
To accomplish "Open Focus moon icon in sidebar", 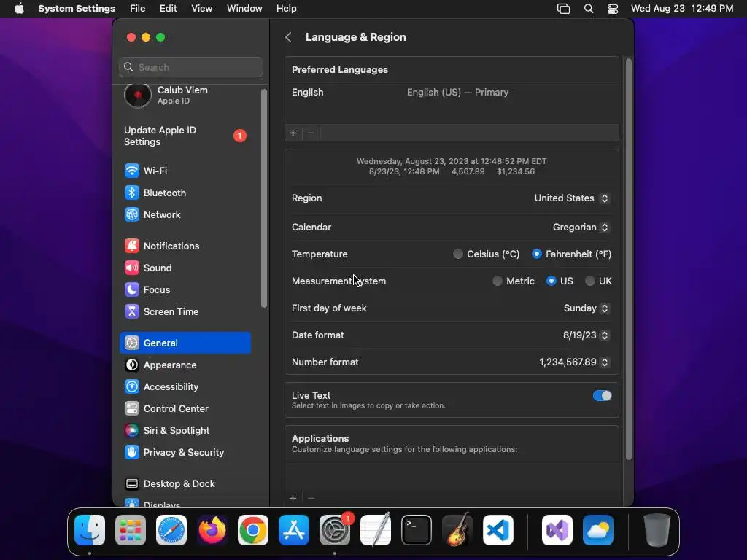I will pos(131,289).
